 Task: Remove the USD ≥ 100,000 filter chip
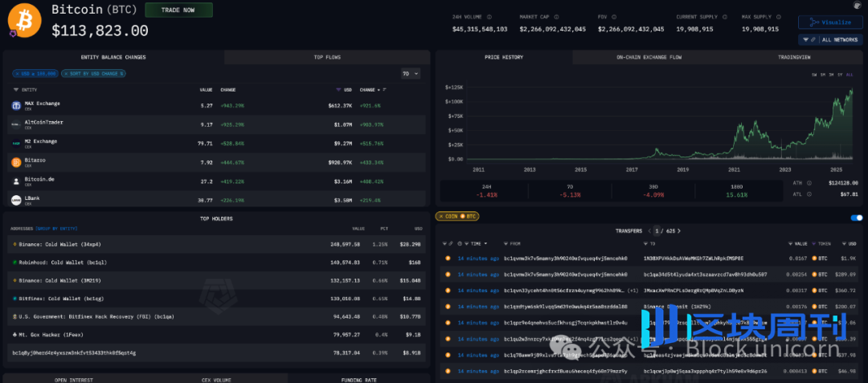coord(17,74)
